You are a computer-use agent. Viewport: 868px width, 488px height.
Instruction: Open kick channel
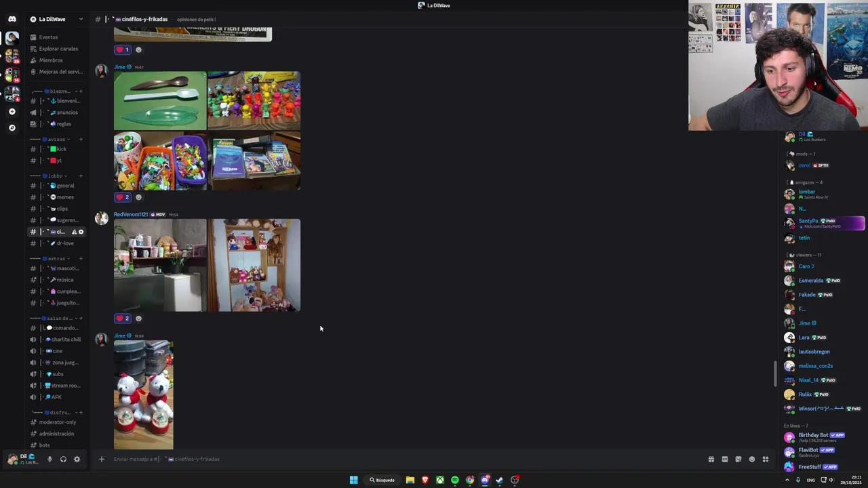(x=57, y=149)
